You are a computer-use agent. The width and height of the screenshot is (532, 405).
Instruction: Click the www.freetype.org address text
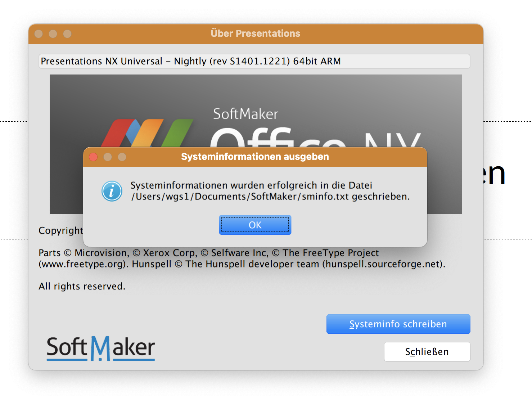click(x=82, y=264)
